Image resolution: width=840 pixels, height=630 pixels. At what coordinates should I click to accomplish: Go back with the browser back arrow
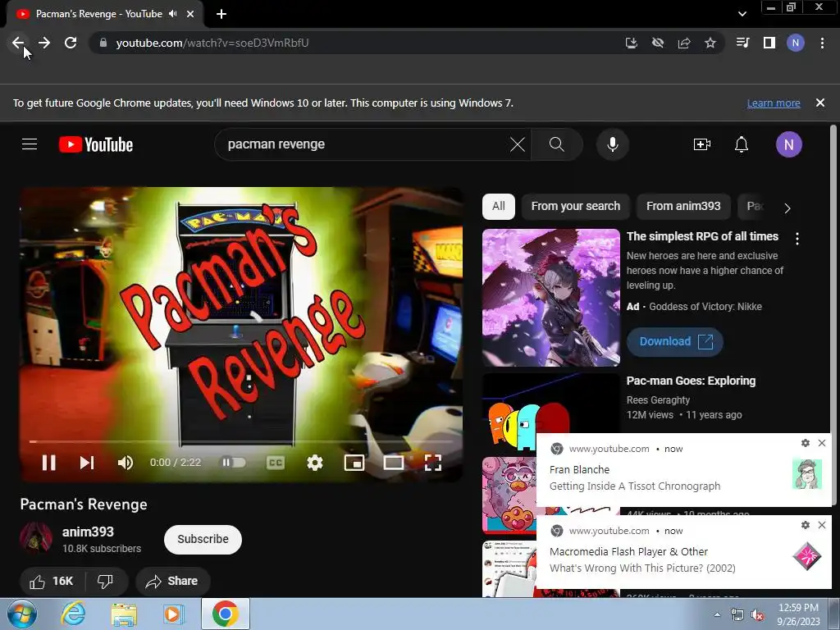coord(18,43)
